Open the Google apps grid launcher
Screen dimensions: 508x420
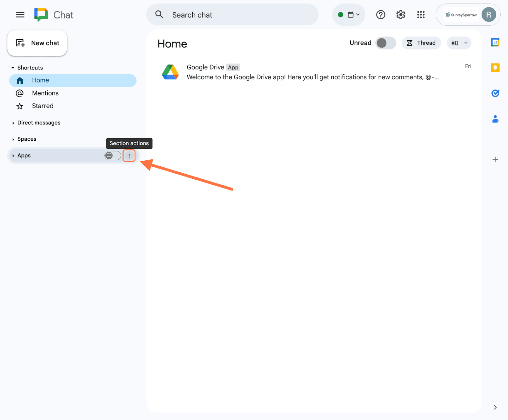421,15
